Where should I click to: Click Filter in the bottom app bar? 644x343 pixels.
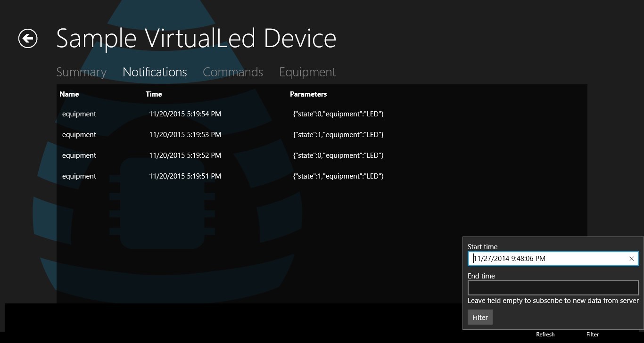[592, 334]
